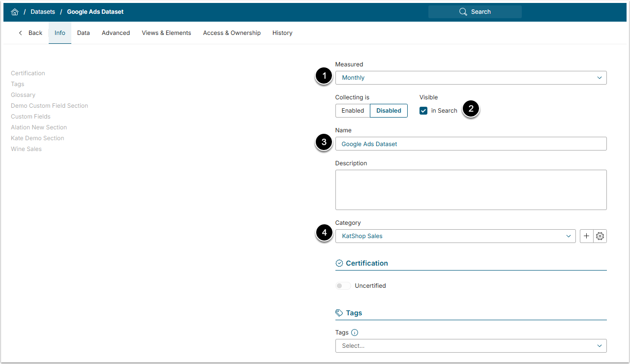Click the home icon in breadcrumb
Image resolution: width=630 pixels, height=364 pixels.
click(x=15, y=12)
